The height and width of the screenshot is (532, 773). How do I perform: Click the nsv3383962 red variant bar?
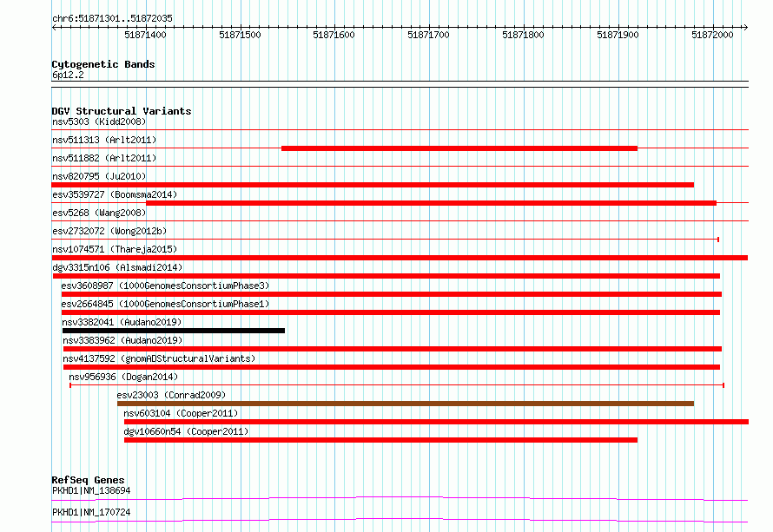click(x=393, y=349)
